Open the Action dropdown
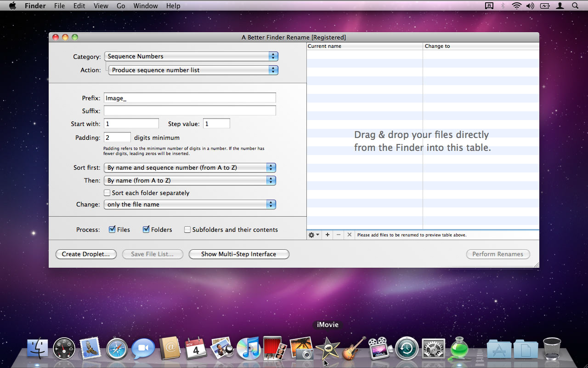588x368 pixels. click(x=193, y=70)
